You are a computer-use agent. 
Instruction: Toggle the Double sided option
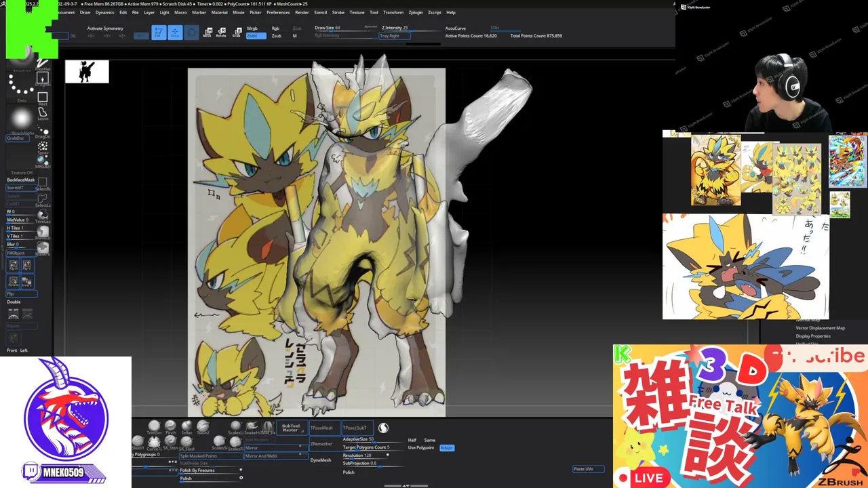click(x=14, y=302)
